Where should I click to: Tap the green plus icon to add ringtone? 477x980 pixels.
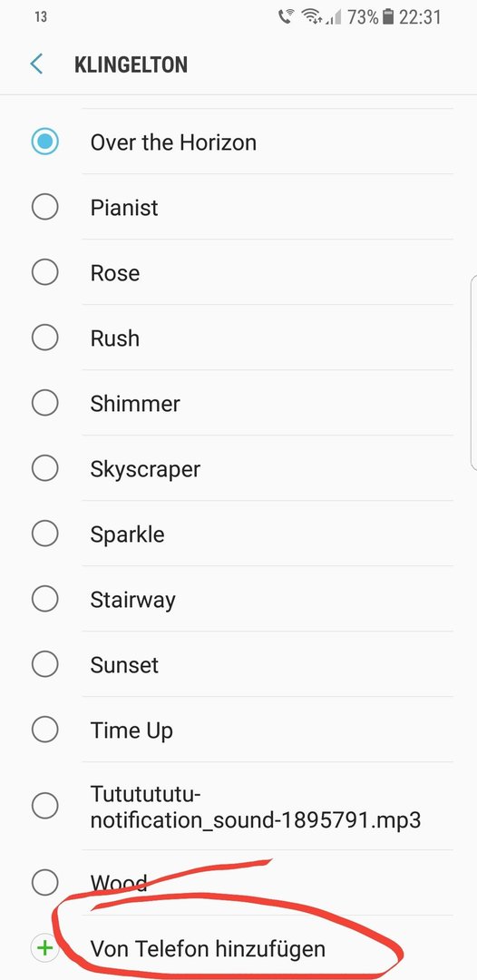pos(45,949)
